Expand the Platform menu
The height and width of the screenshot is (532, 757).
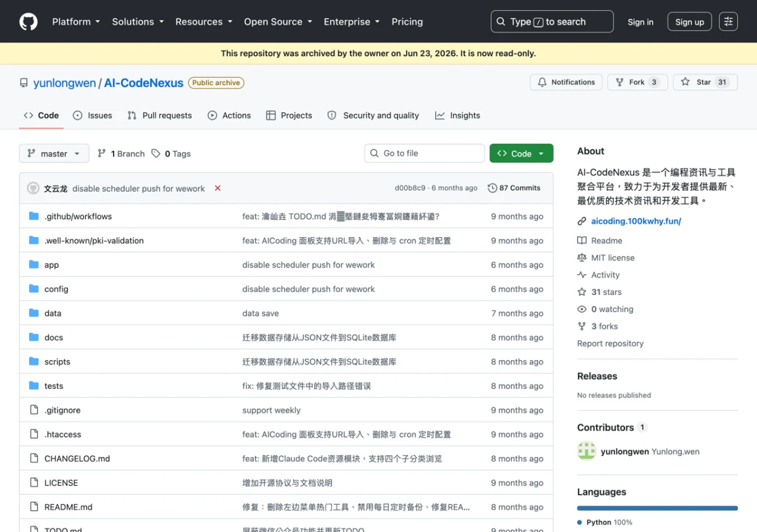tap(76, 21)
